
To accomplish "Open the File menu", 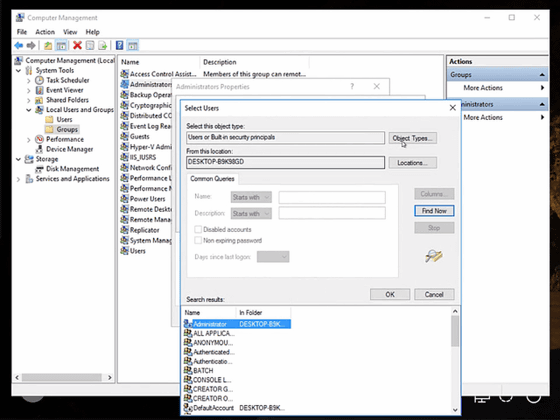I will pos(22,32).
